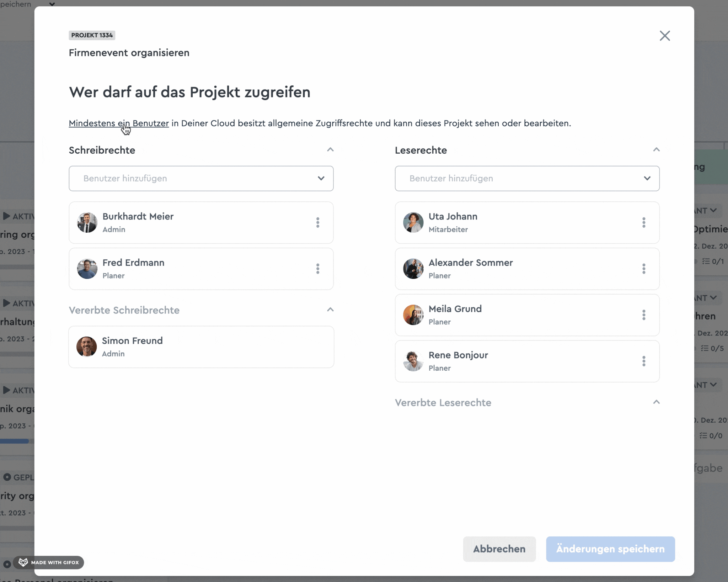
Task: Collapse the Schreibrechte section
Action: point(330,150)
